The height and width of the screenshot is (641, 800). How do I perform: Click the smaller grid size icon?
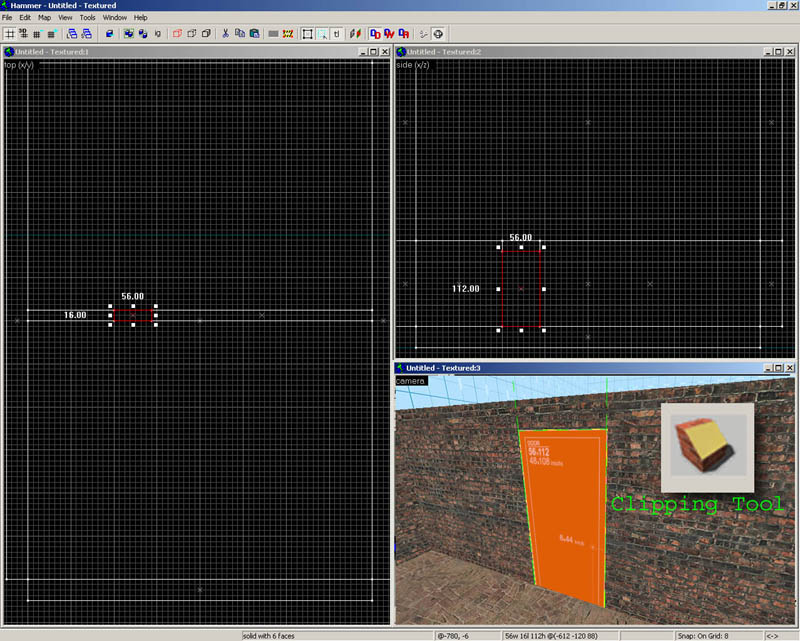[36, 33]
